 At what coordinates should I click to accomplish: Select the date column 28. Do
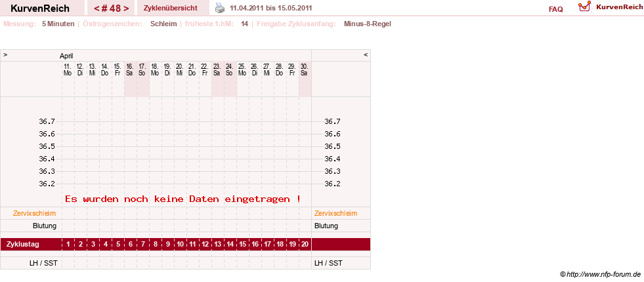[279, 70]
